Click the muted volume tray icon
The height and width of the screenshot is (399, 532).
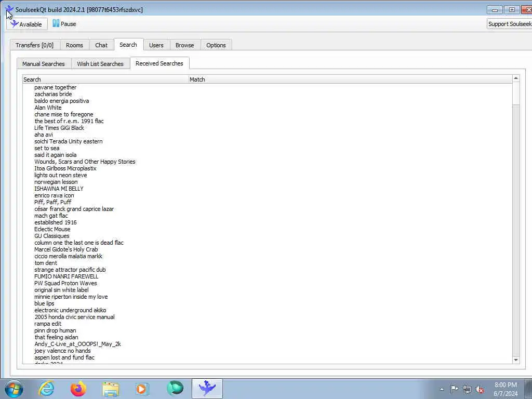pyautogui.click(x=480, y=389)
